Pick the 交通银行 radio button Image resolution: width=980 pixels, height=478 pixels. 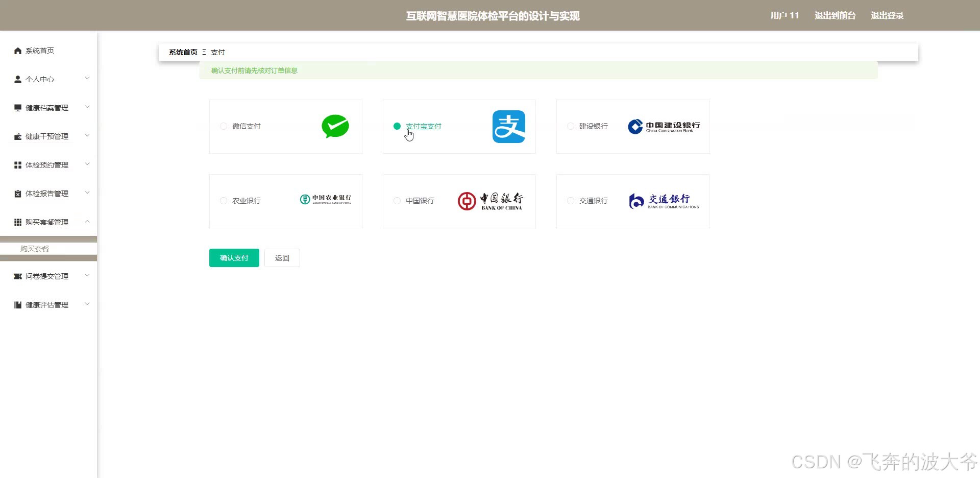[x=571, y=201]
